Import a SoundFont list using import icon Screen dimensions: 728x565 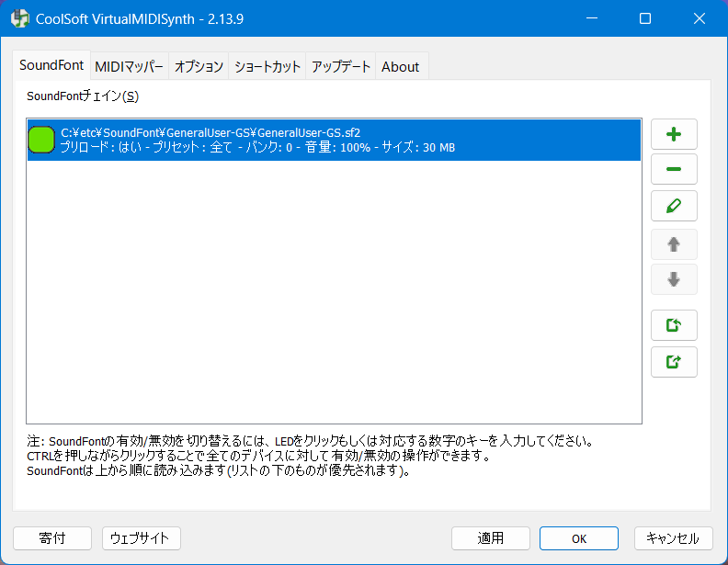click(x=674, y=325)
